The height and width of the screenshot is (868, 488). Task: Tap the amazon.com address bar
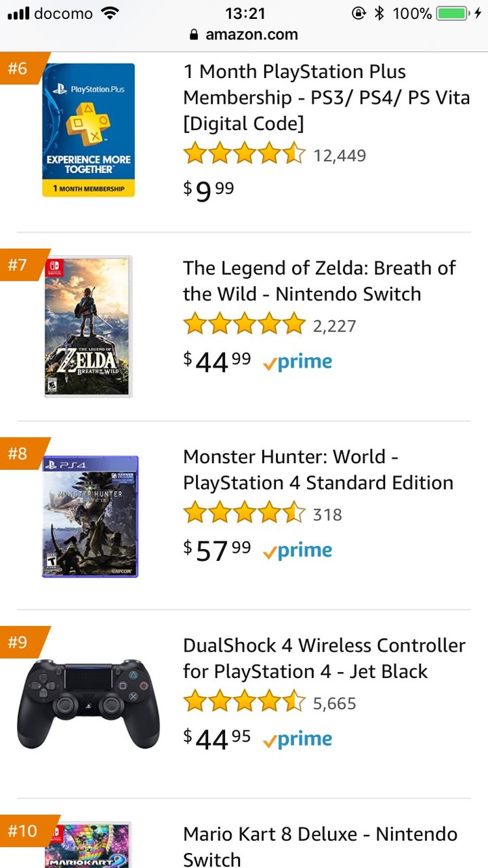(x=244, y=35)
